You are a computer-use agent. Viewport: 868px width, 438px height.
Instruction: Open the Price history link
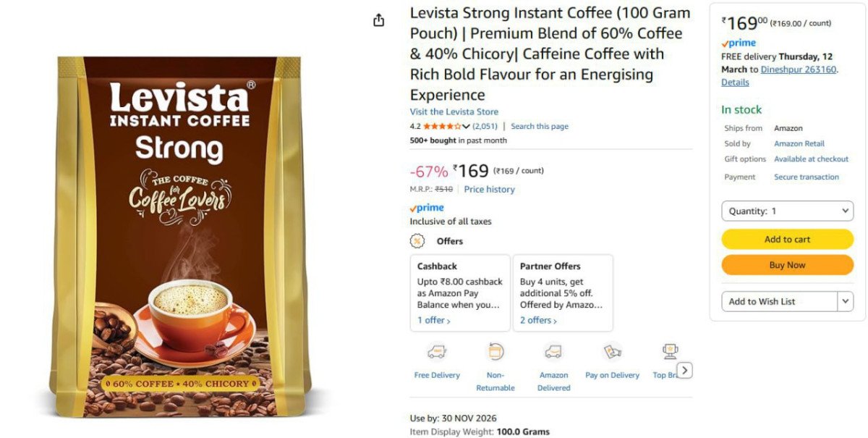(x=489, y=189)
